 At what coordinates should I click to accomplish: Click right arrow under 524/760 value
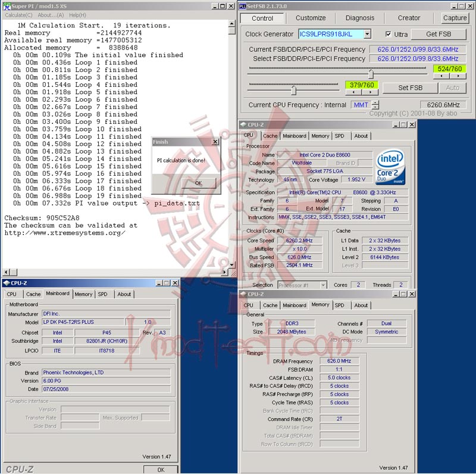point(458,76)
